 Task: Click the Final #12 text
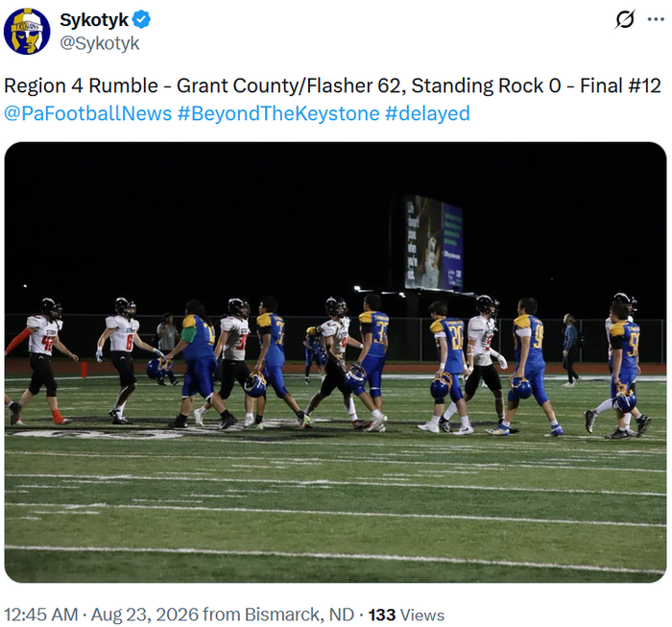(x=620, y=85)
